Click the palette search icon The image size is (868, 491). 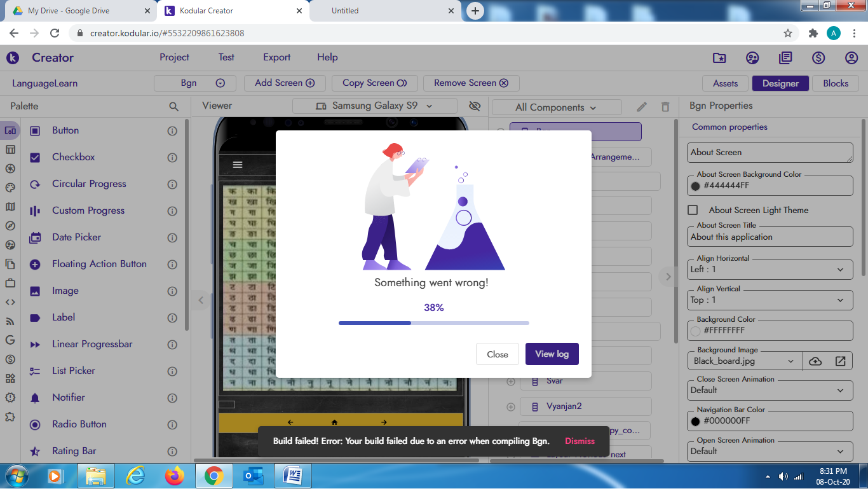click(173, 107)
